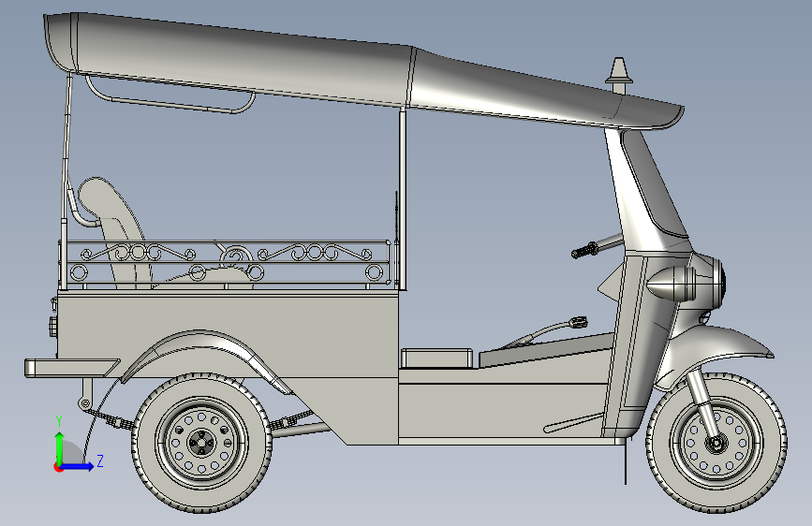
Task: Select the ornamental side railing of passenger area
Action: click(x=227, y=263)
